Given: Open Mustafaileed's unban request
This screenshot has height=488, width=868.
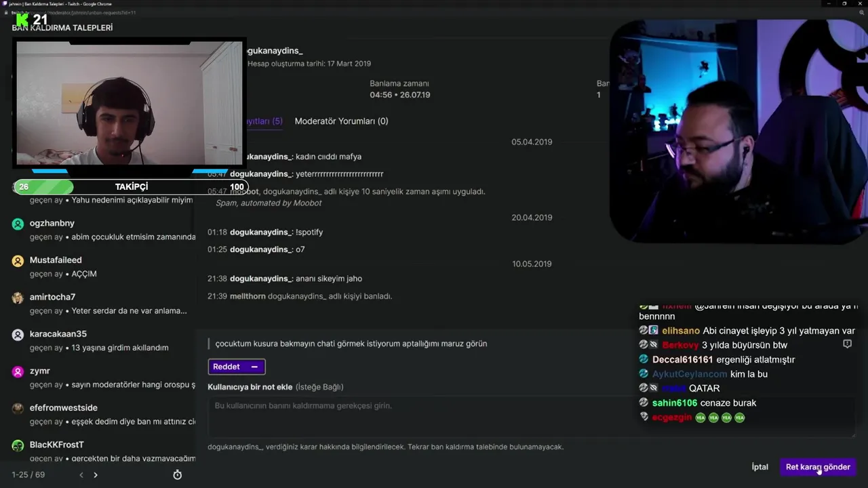Looking at the screenshot, I should coord(103,266).
